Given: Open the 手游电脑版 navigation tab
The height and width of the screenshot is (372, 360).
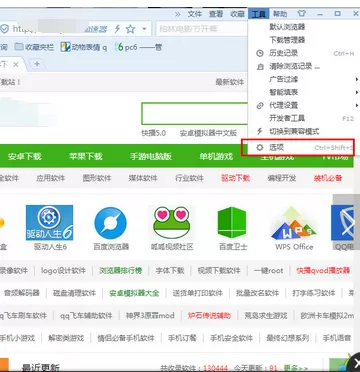Looking at the screenshot, I should [151, 156].
